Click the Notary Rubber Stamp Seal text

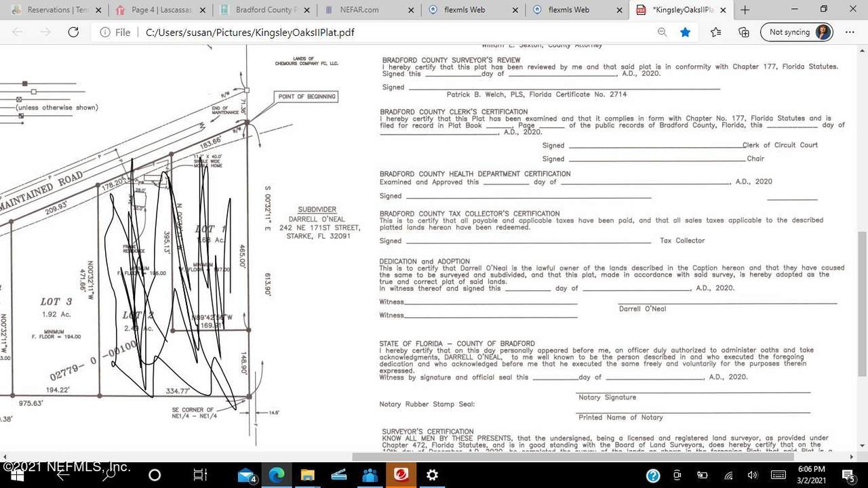tap(427, 404)
